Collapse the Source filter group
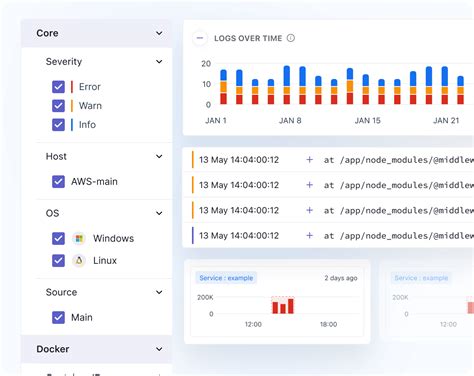The image size is (474, 376). [x=159, y=292]
